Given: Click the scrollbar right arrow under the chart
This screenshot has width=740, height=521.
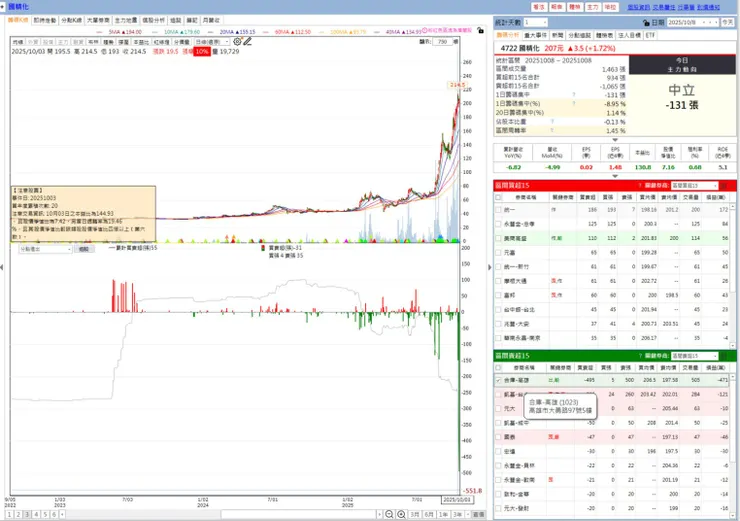Looking at the screenshot, I should point(379,514).
